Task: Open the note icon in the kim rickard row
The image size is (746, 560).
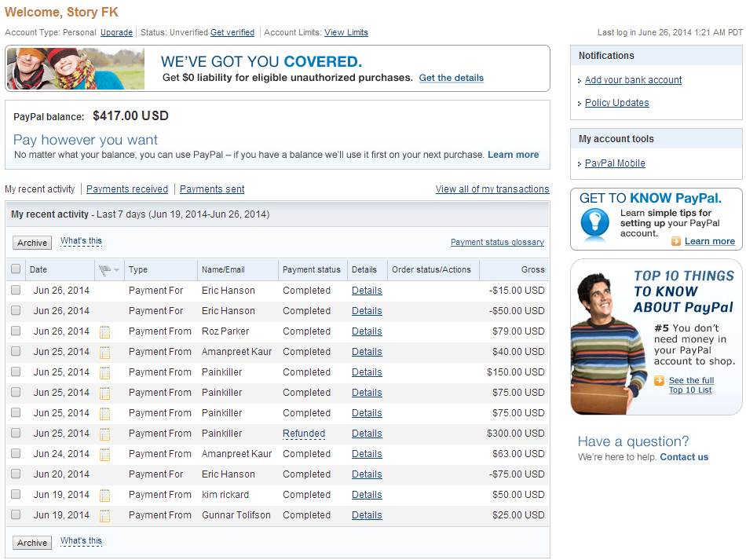Action: pos(104,496)
